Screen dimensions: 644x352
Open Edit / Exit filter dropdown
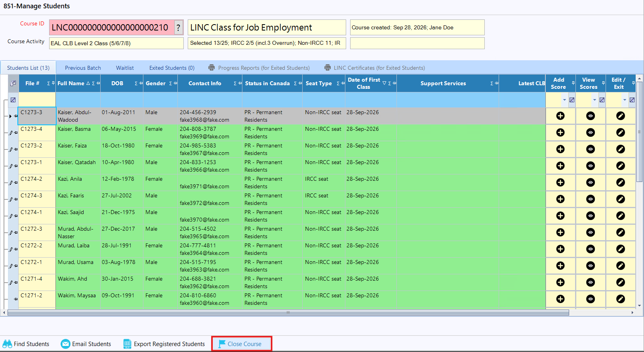coord(625,100)
